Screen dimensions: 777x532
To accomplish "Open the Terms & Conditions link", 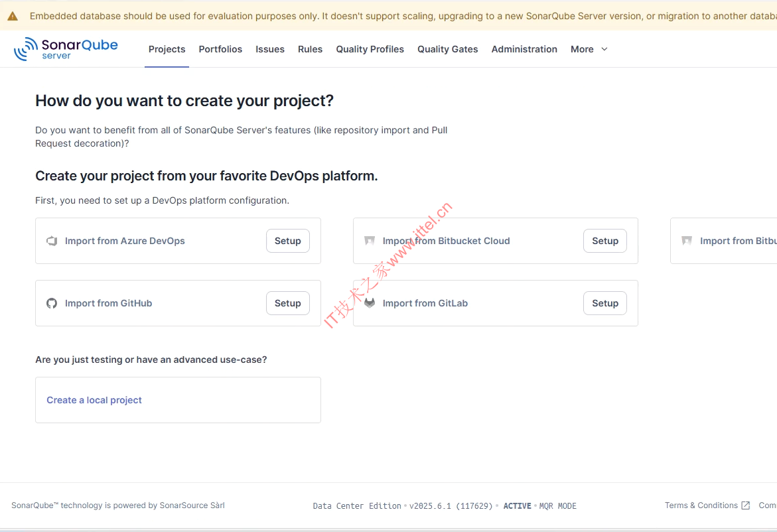I will pos(701,505).
